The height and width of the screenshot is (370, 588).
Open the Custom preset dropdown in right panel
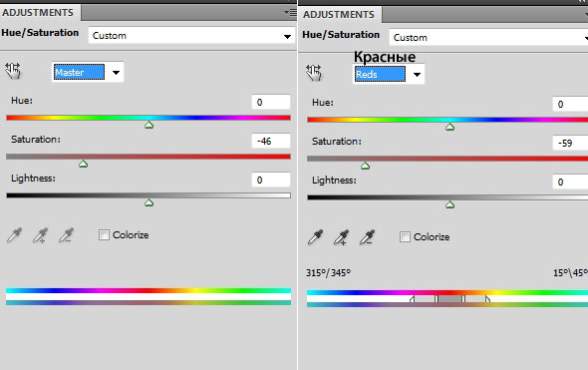488,38
